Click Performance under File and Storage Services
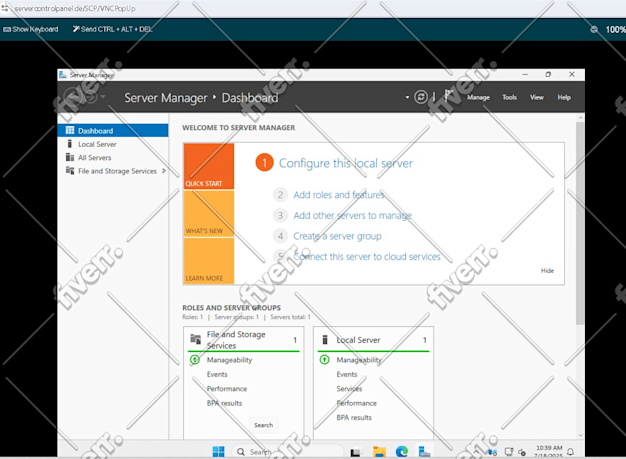The height and width of the screenshot is (459, 626). [x=227, y=389]
